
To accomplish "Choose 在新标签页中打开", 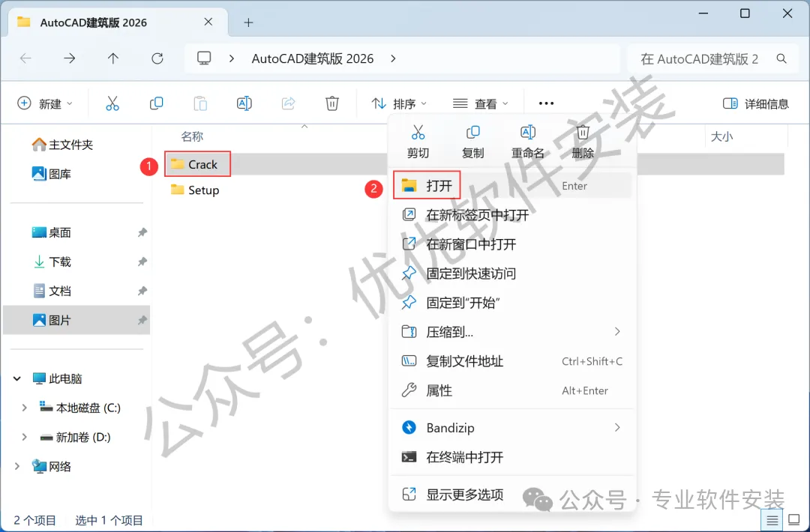I will pyautogui.click(x=512, y=214).
